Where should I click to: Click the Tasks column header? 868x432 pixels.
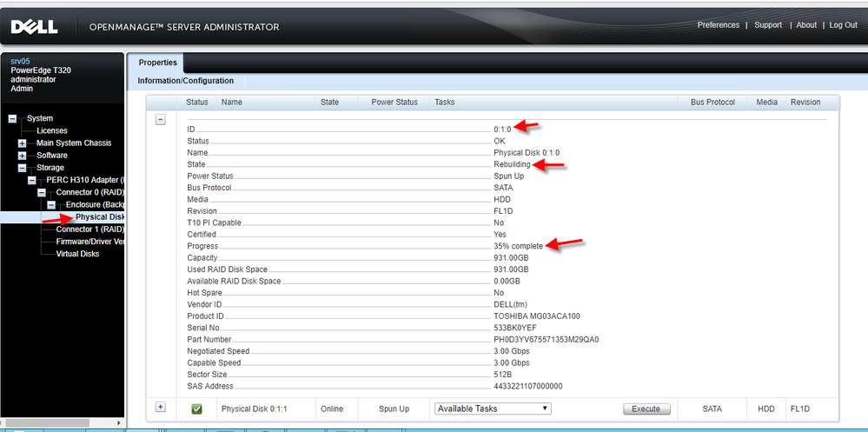(445, 103)
